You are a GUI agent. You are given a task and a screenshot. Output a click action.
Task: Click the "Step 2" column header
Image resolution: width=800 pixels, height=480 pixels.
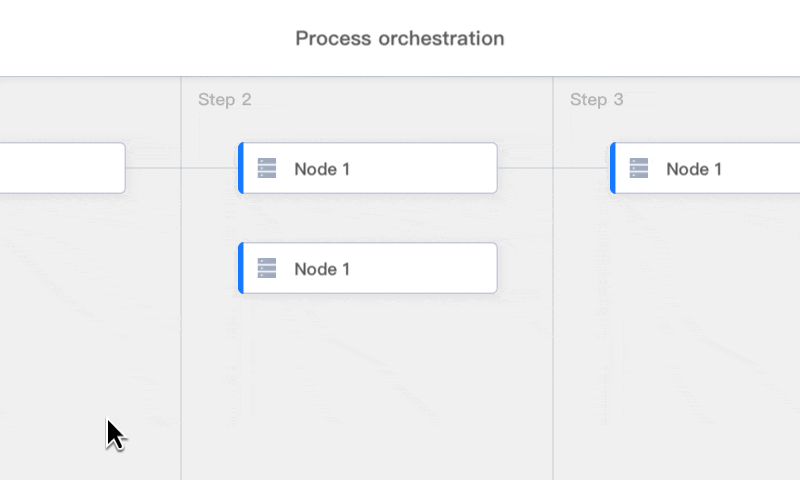[225, 100]
